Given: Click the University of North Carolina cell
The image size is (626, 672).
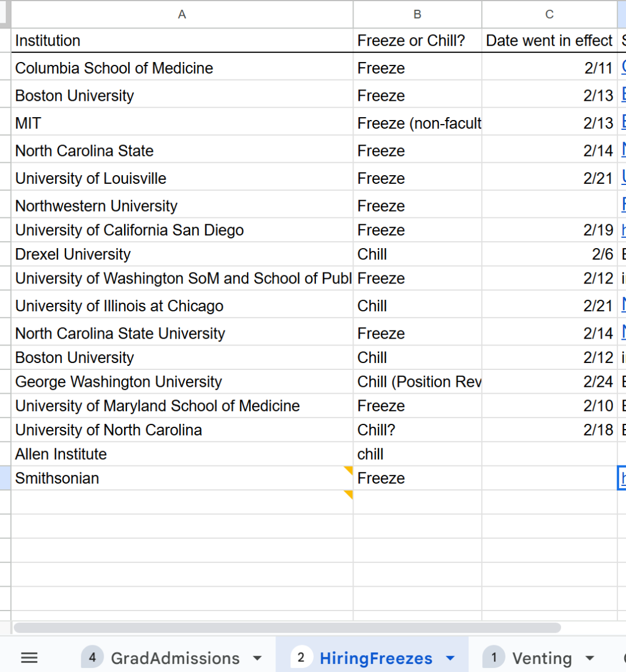Looking at the screenshot, I should 182,430.
